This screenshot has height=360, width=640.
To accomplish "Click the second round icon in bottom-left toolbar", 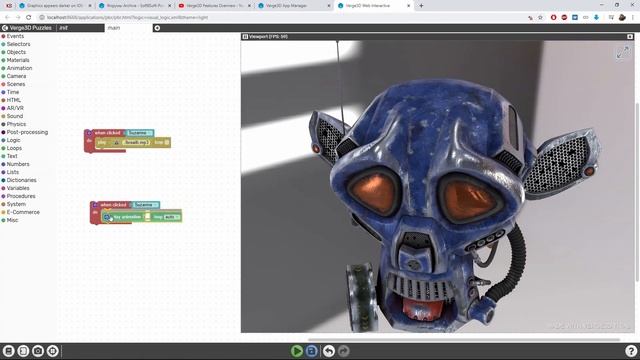I will click(x=23, y=351).
